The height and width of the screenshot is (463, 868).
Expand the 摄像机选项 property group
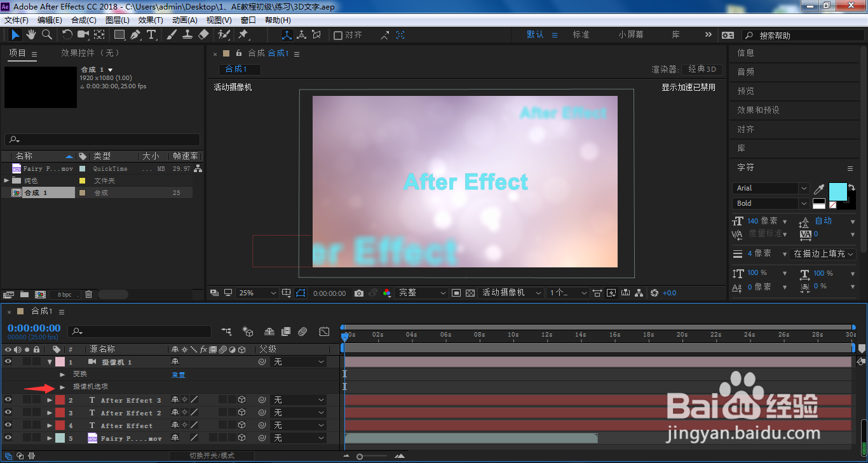pyautogui.click(x=62, y=387)
